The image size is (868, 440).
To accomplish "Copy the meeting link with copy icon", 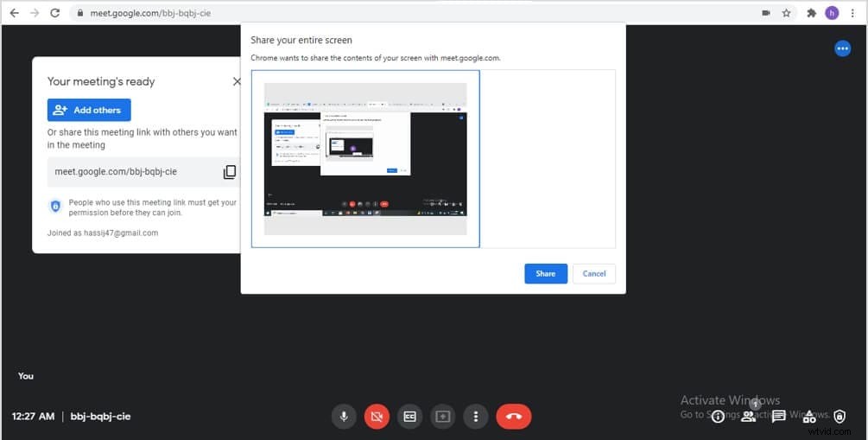I will coord(229,172).
